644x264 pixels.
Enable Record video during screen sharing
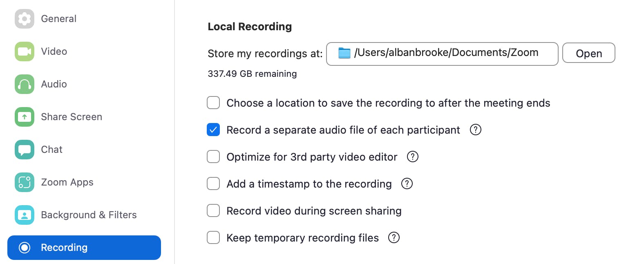point(213,210)
